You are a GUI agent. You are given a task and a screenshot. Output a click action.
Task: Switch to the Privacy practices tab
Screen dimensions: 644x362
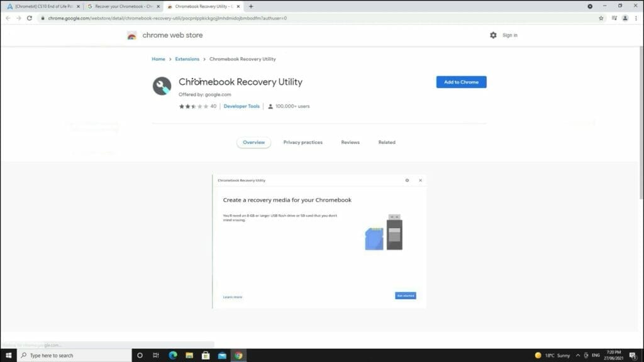pyautogui.click(x=303, y=142)
